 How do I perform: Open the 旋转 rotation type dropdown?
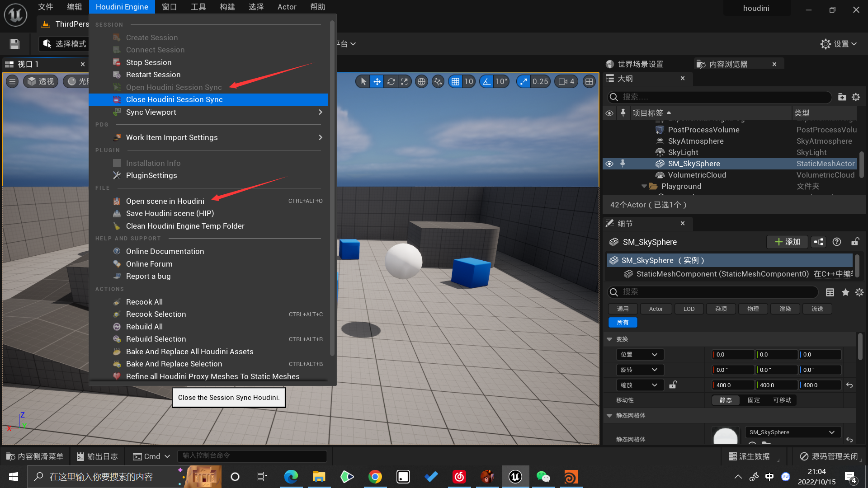pyautogui.click(x=640, y=370)
